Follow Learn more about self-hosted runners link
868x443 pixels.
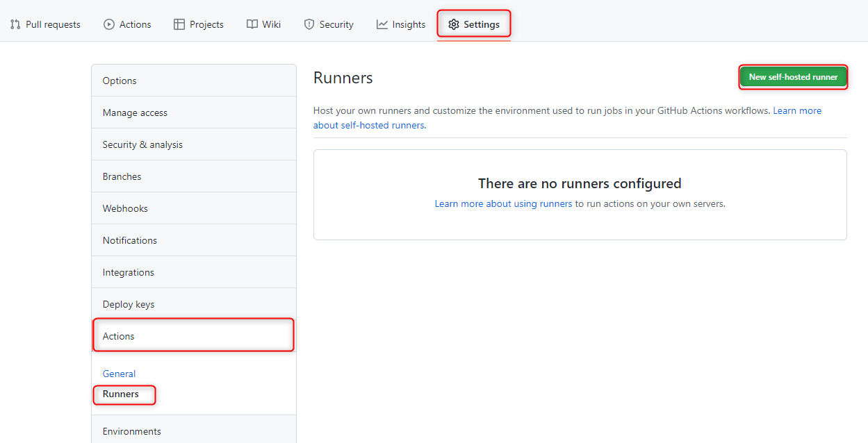pyautogui.click(x=567, y=118)
